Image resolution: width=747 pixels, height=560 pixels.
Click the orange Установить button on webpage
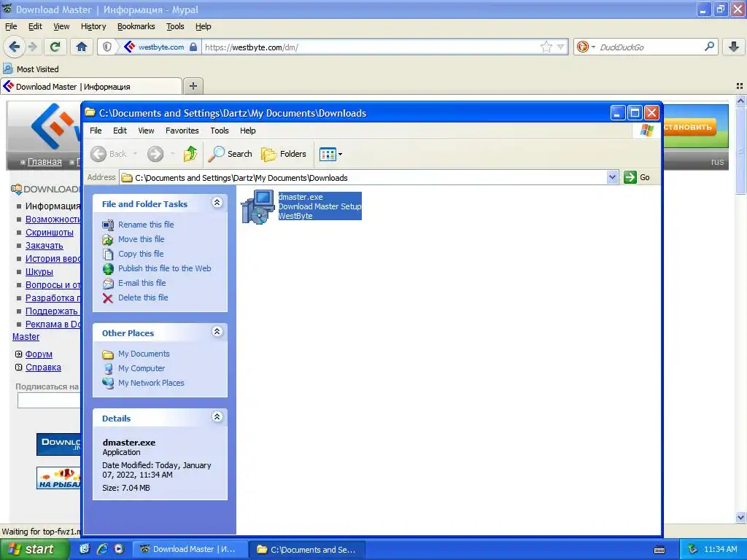(x=689, y=127)
